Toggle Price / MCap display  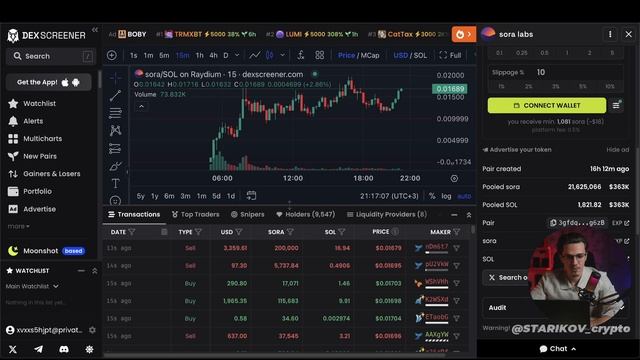358,56
